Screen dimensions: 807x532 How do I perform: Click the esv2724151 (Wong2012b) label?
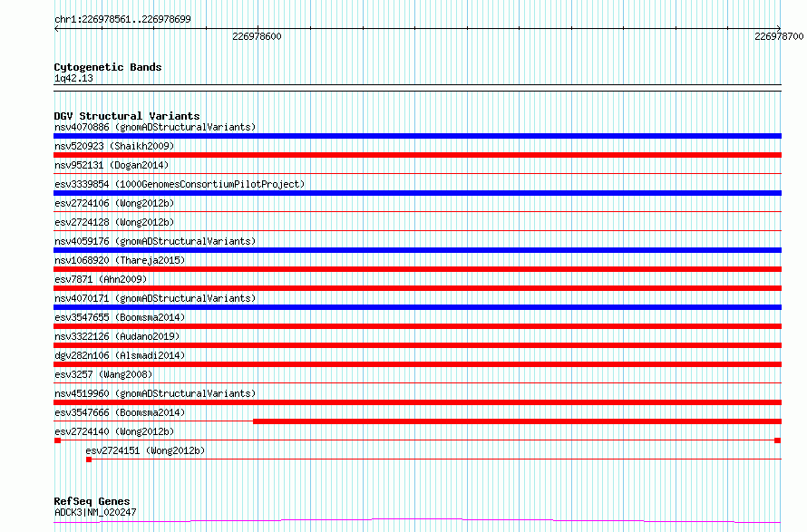point(145,450)
